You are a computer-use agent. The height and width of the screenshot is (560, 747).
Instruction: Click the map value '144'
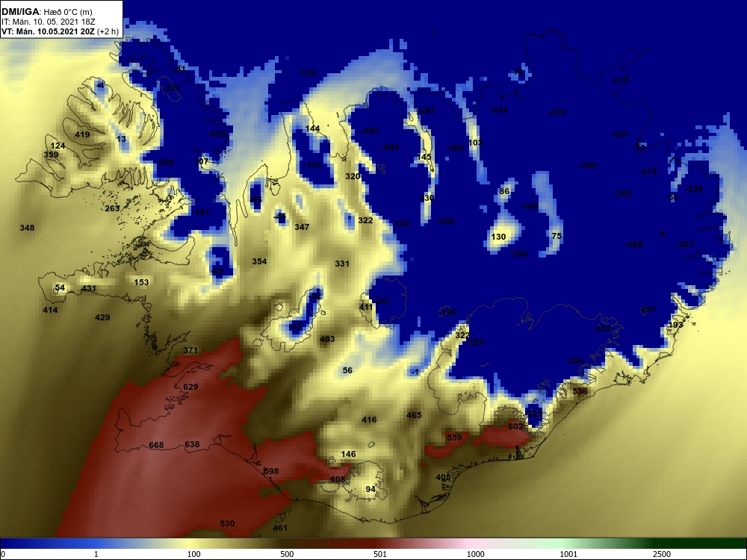(x=312, y=128)
